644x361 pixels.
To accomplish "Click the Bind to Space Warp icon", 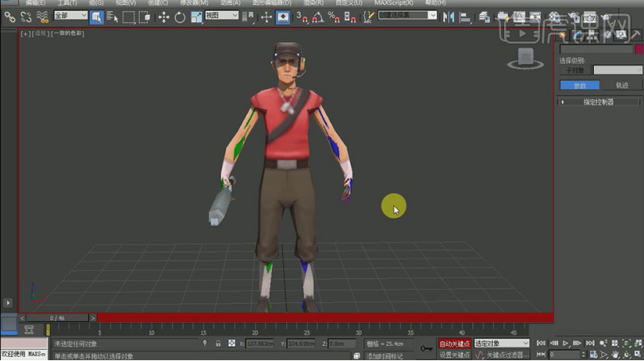I will pos(42,17).
